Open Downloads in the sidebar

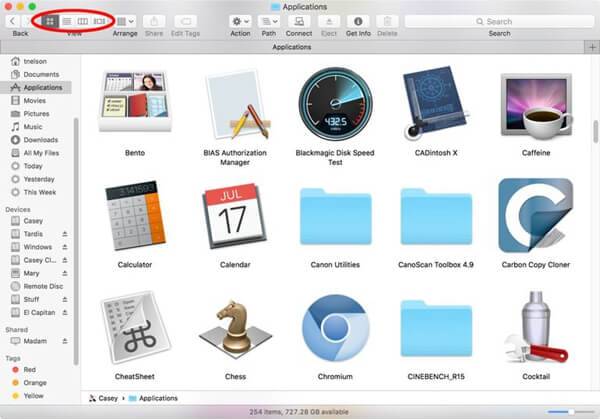click(36, 140)
